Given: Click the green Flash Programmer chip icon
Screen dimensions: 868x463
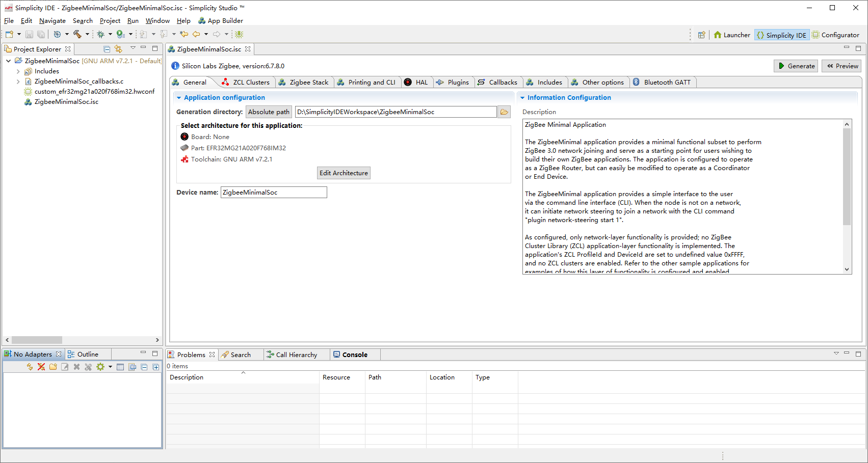Looking at the screenshot, I should pos(239,34).
